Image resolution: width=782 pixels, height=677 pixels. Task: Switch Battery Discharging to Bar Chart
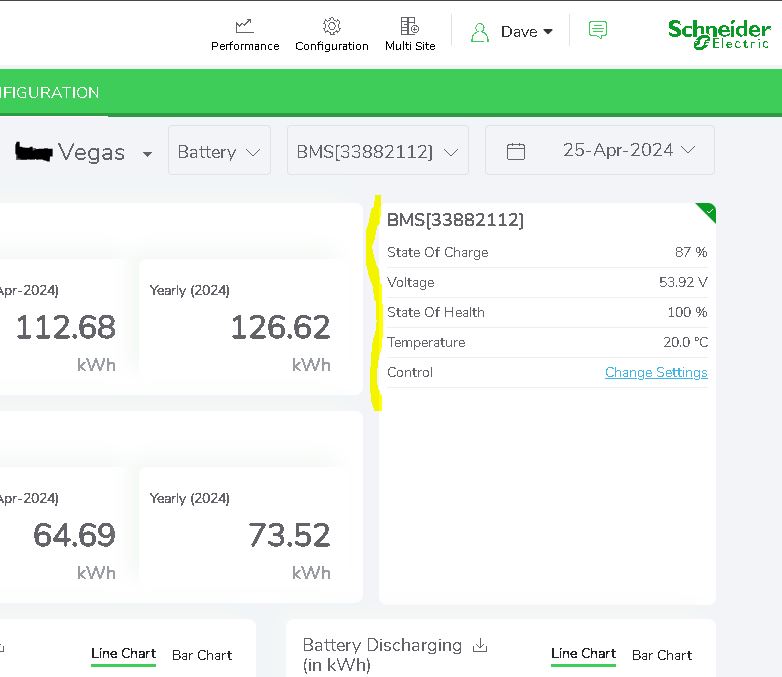point(662,655)
